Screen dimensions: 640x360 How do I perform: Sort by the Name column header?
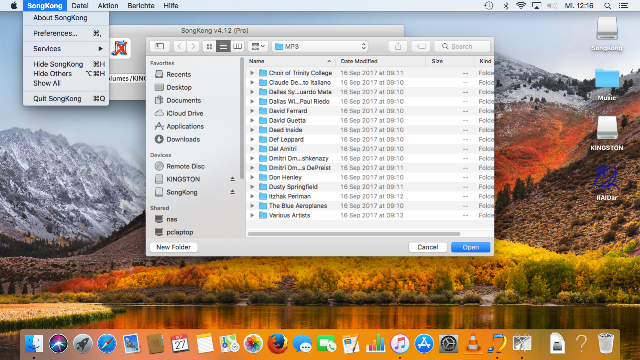click(x=291, y=61)
